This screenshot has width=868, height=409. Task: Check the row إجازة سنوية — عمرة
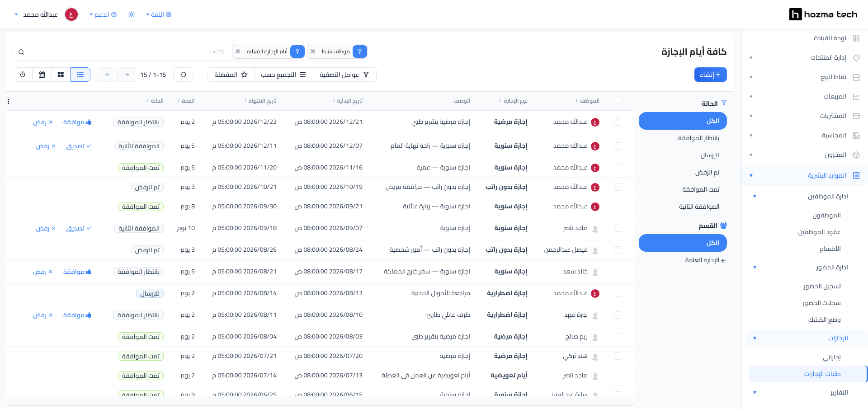[x=618, y=168]
